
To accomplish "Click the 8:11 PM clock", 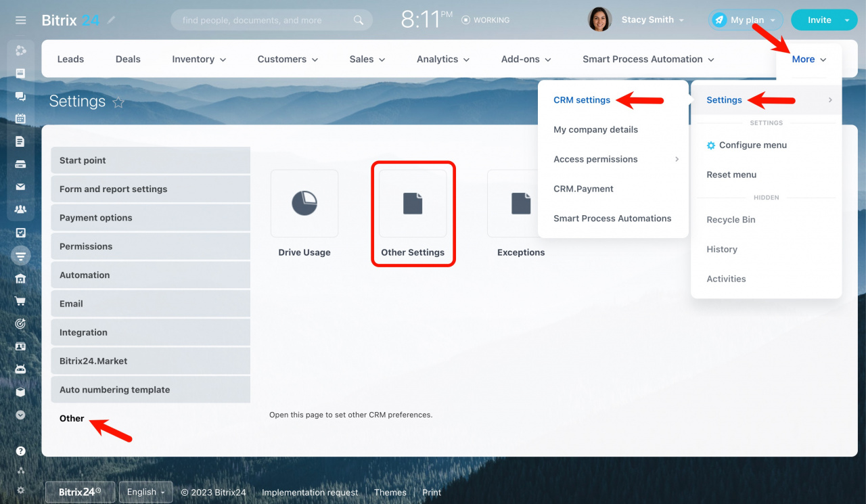I will tap(427, 20).
